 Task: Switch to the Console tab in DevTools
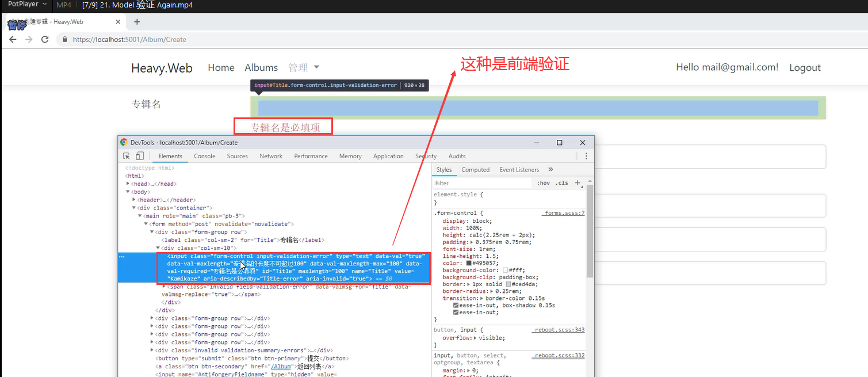(204, 156)
